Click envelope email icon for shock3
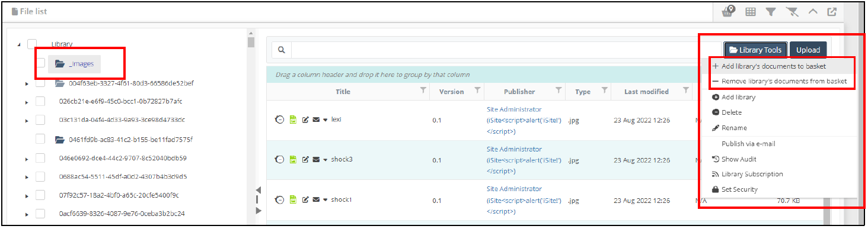Viewport: 868px width, 229px height. pos(317,159)
